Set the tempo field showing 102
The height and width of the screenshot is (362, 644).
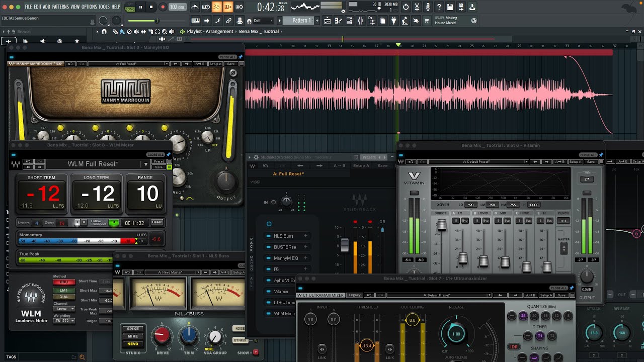click(177, 7)
